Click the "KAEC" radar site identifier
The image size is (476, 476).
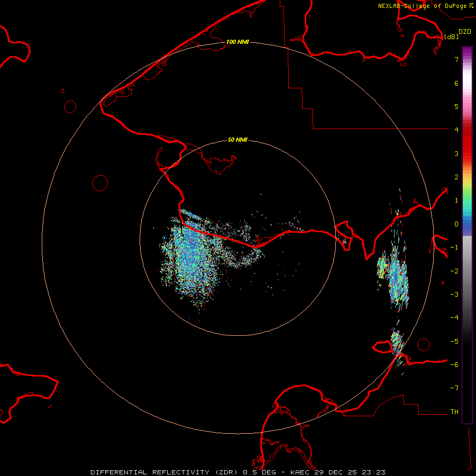(x=300, y=472)
